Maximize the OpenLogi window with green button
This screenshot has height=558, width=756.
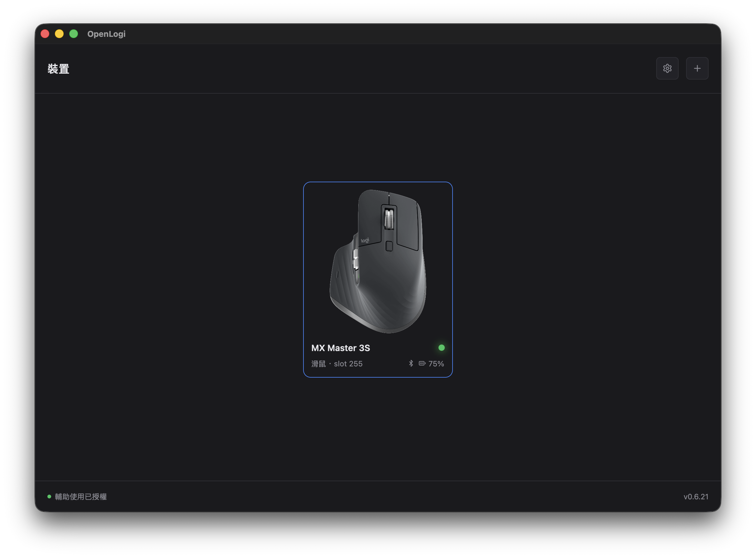click(74, 34)
